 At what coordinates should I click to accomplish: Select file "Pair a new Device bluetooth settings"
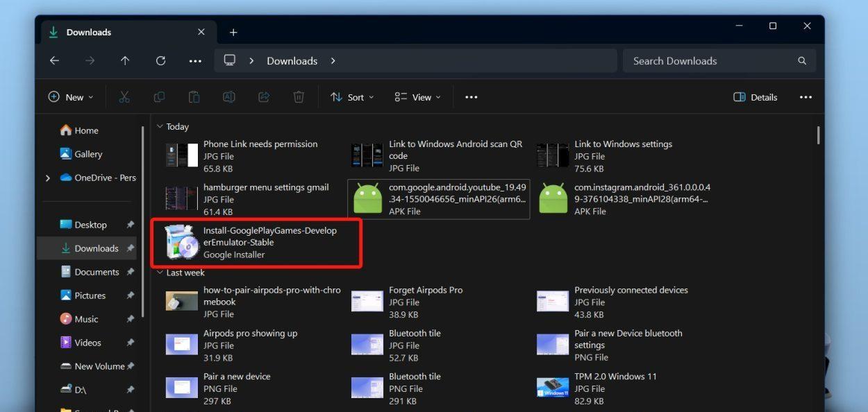tap(624, 345)
